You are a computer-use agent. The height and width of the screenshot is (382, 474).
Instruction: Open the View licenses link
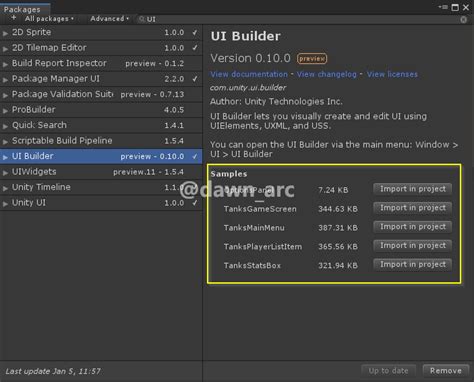[x=392, y=74]
